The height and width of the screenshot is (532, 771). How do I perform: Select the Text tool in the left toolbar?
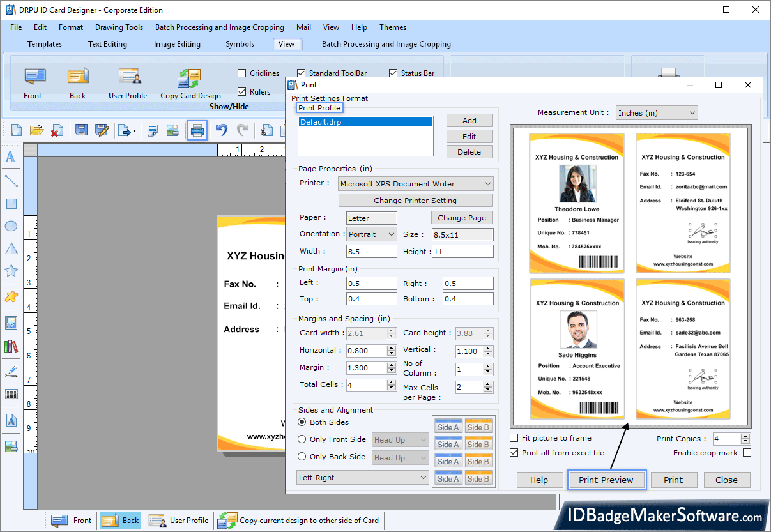pyautogui.click(x=10, y=157)
